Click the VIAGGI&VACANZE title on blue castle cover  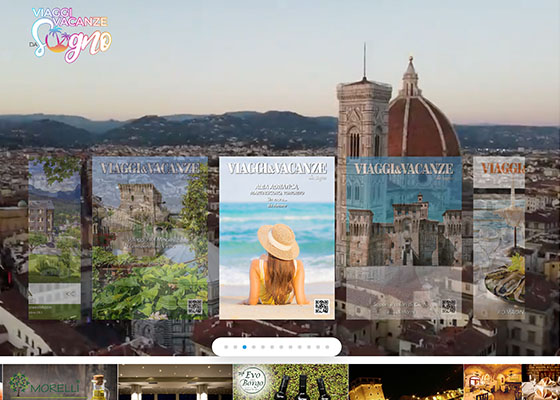pyautogui.click(x=404, y=168)
